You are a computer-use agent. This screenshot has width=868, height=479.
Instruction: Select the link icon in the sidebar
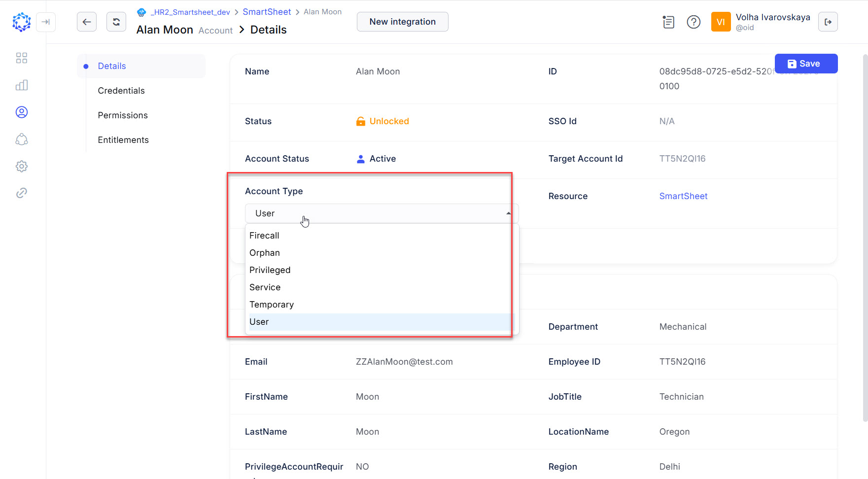[22, 193]
